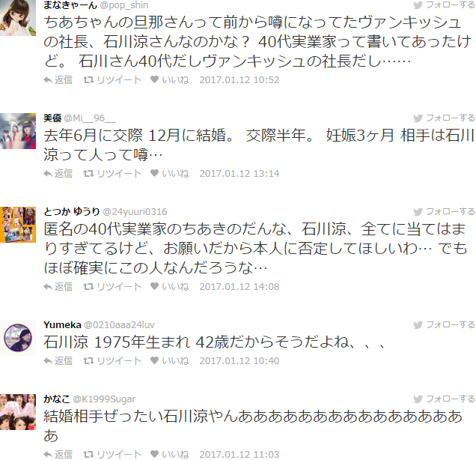Open the display name 美優
Viewport: 476px width, 460px height.
click(52, 118)
